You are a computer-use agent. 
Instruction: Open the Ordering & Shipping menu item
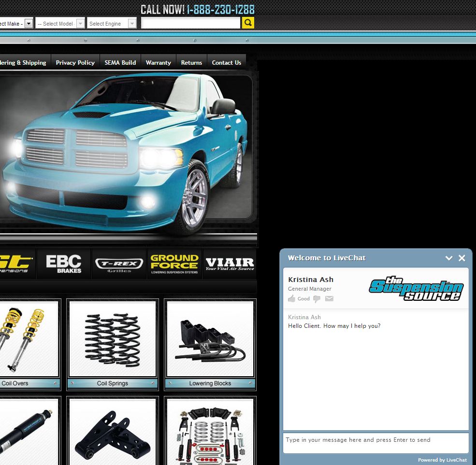click(x=23, y=62)
